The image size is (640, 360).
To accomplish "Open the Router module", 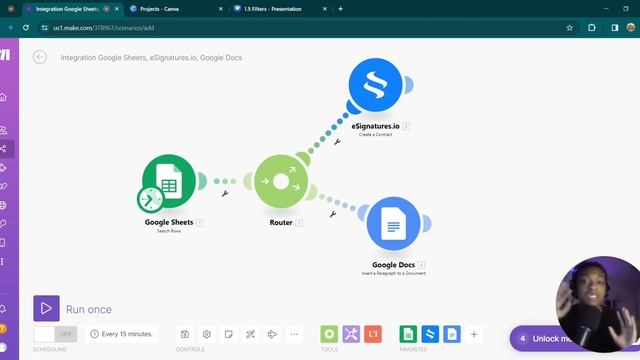I will pos(281,181).
